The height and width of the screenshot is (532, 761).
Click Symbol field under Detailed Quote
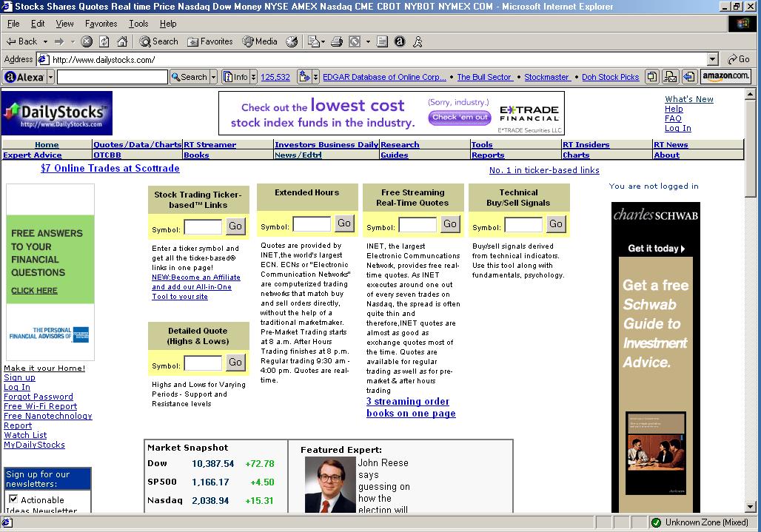[x=203, y=363]
